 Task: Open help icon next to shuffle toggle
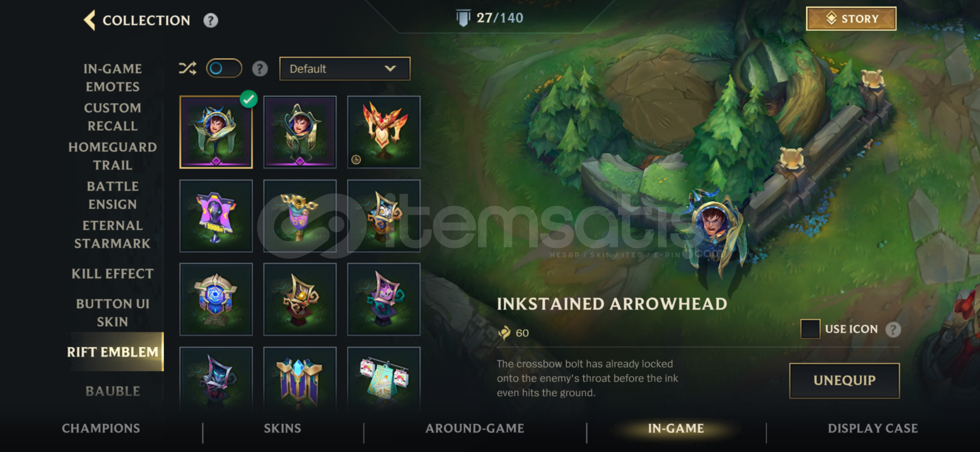[260, 69]
